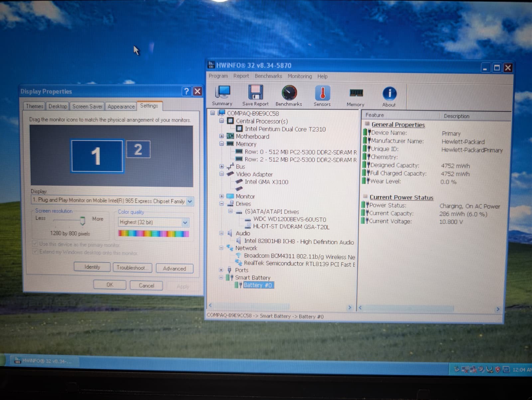Select Intel 82801HB ICH8 High Definition Audio
The width and height of the screenshot is (532, 400).
click(299, 242)
